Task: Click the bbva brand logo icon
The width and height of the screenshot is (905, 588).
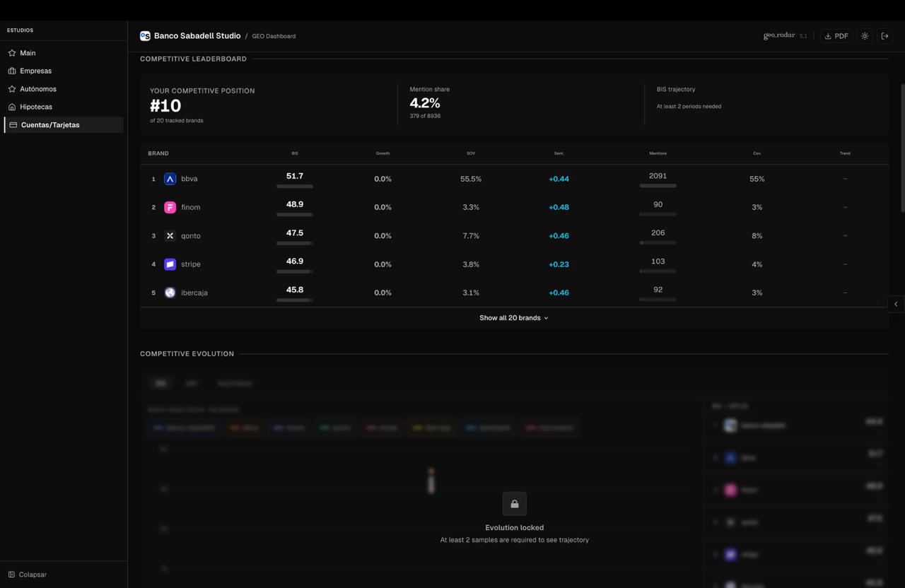Action: [x=170, y=179]
